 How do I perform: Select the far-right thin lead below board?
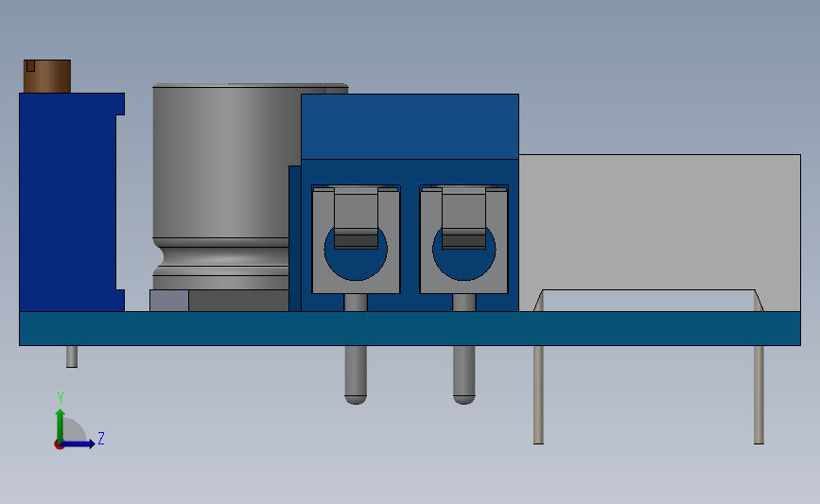coord(759,394)
